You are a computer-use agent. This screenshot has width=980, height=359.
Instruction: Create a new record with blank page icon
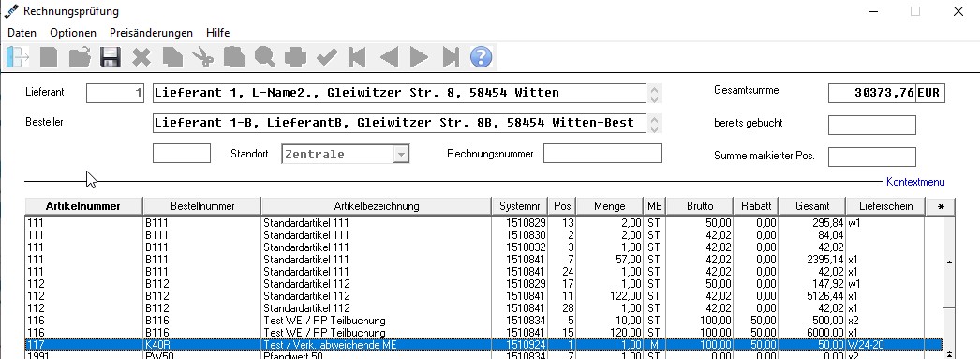click(48, 57)
